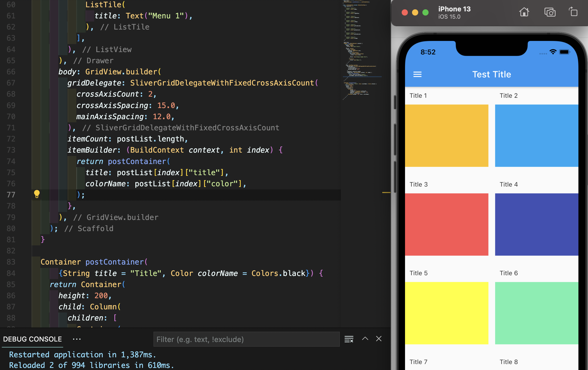
Task: Tap the red Title 3 color tile
Action: (x=446, y=224)
